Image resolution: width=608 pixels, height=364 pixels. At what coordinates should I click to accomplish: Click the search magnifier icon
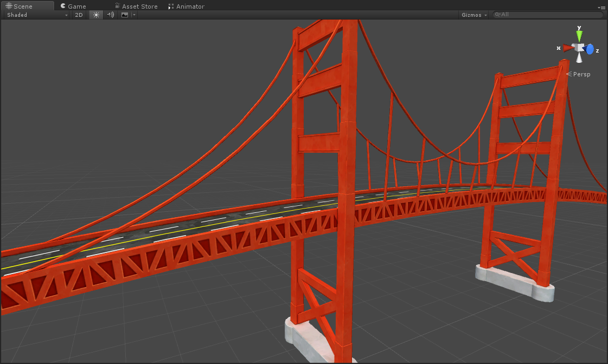(497, 14)
